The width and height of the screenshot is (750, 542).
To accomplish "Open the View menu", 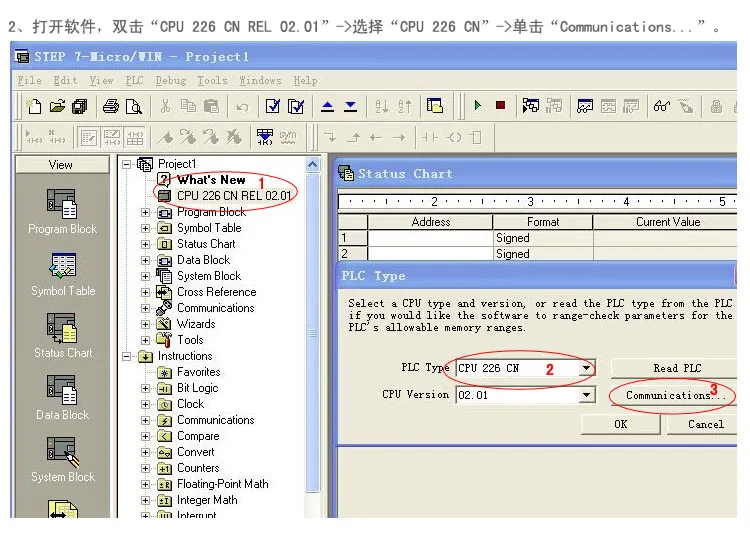I will pyautogui.click(x=101, y=80).
